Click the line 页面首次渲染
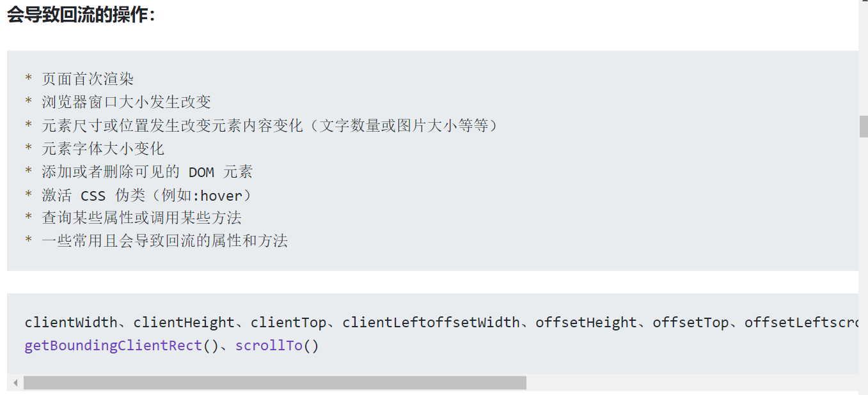The width and height of the screenshot is (868, 395). point(88,79)
